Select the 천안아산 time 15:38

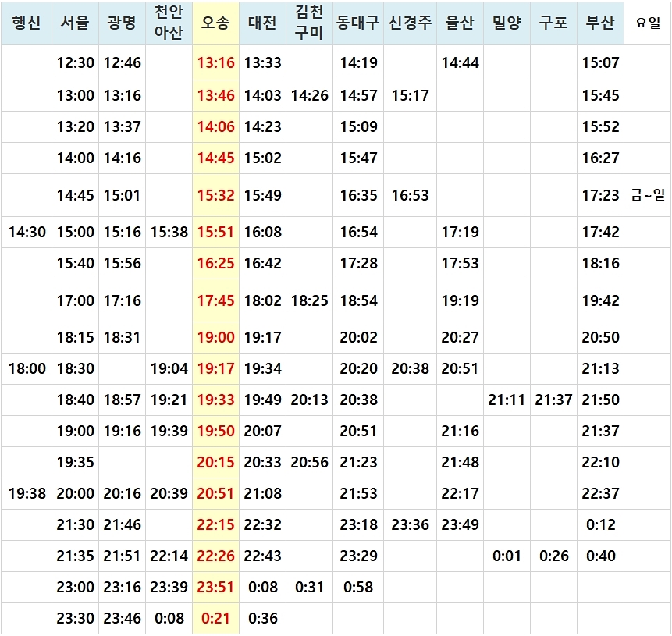169,232
